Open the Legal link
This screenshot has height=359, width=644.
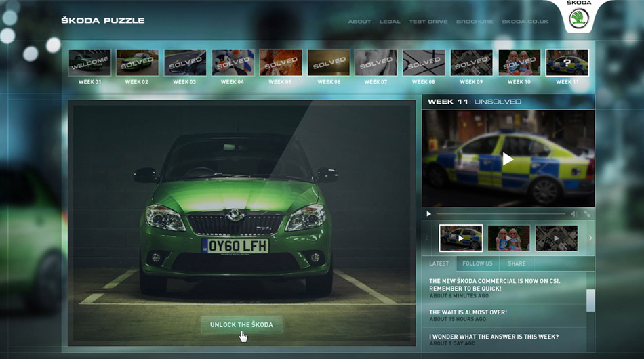pyautogui.click(x=390, y=21)
